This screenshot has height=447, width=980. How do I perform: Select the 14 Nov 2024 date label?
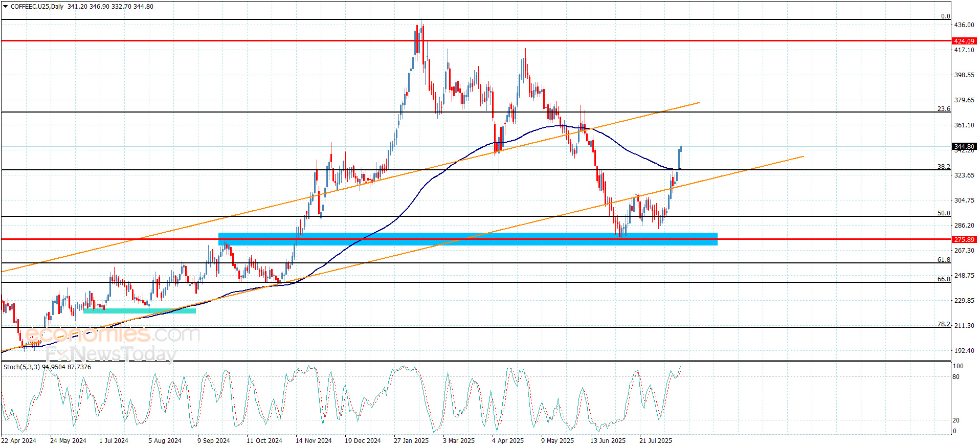(314, 441)
